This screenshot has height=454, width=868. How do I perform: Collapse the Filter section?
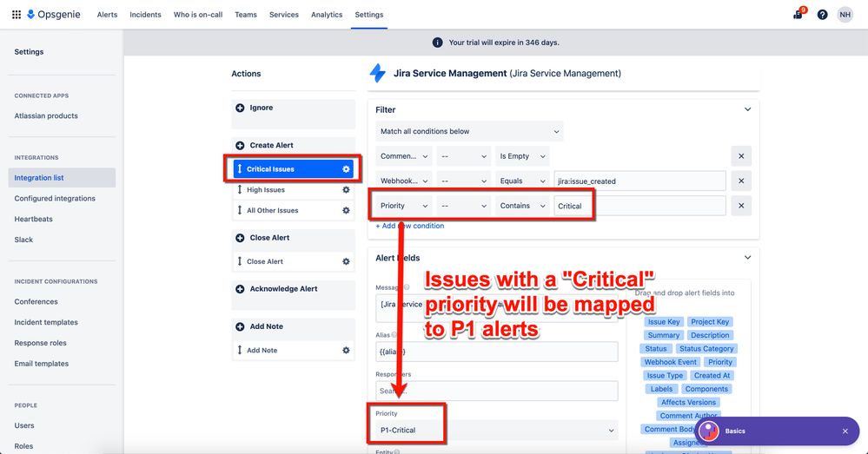(747, 109)
